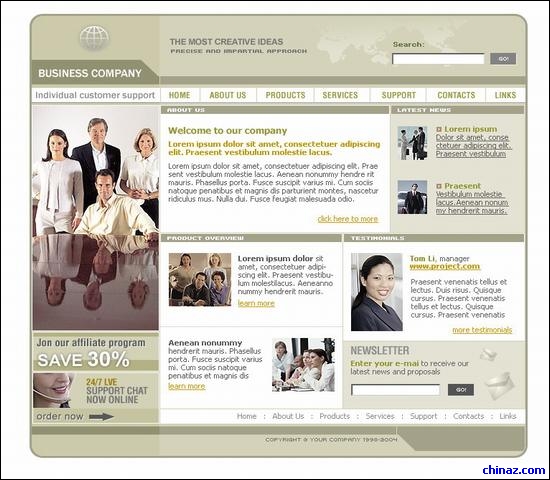
Task: Submit newsletter with GO! button
Action: click(461, 389)
